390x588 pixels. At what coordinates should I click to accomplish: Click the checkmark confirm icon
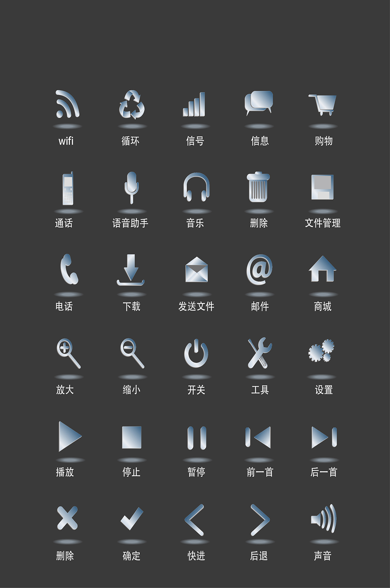point(132,519)
